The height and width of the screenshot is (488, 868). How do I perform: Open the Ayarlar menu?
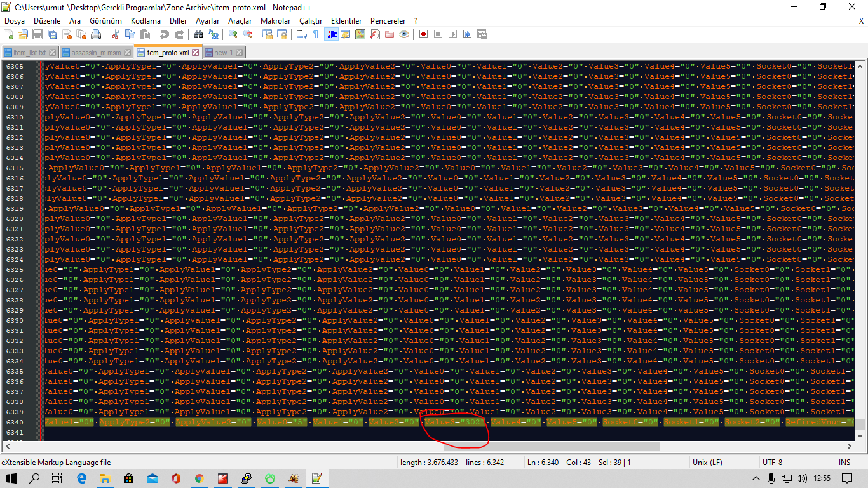coord(207,21)
